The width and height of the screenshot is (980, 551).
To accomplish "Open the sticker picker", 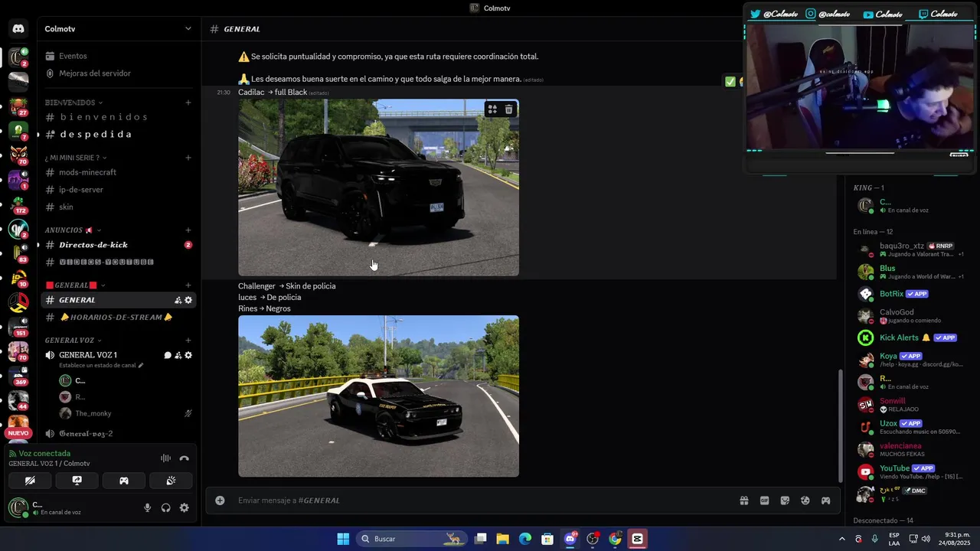I will pyautogui.click(x=785, y=500).
